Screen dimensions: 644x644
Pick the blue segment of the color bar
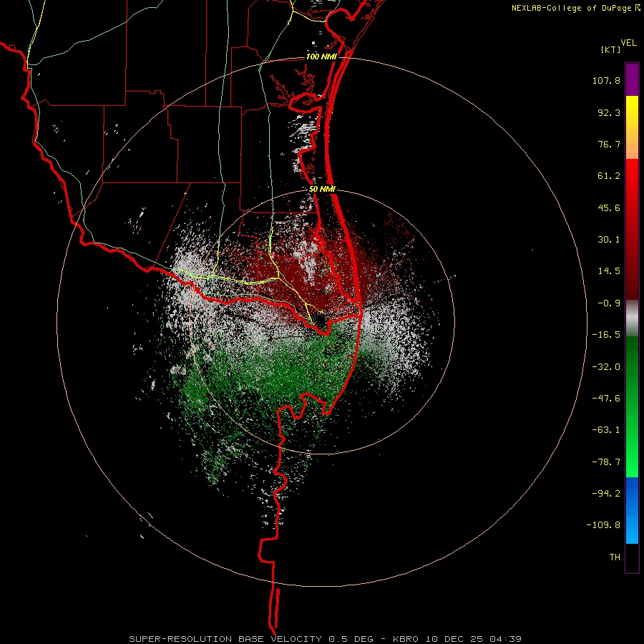(632, 510)
